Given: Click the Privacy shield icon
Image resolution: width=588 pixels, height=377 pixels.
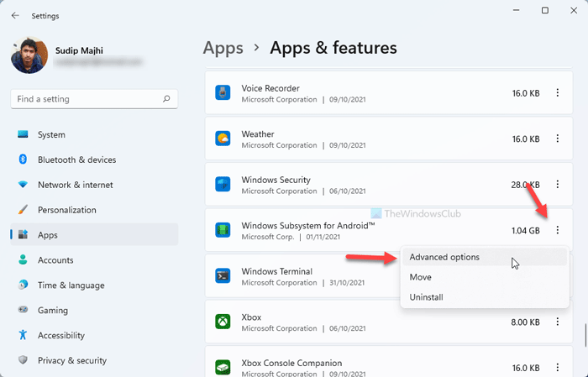Looking at the screenshot, I should click(x=23, y=360).
